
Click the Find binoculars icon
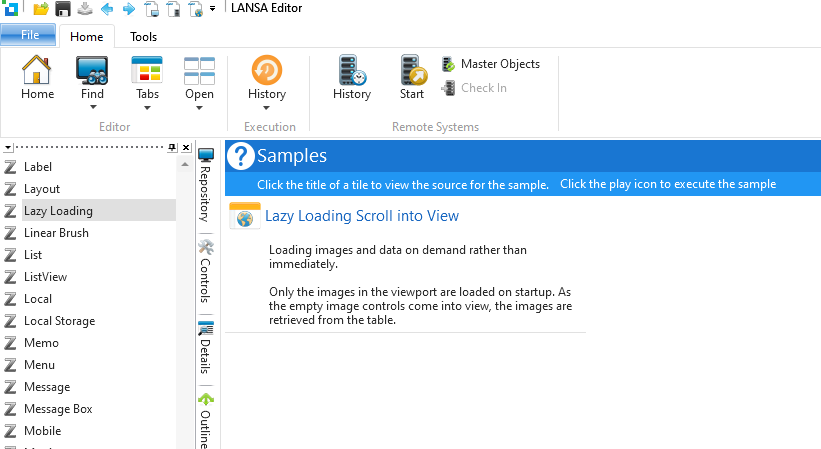click(92, 71)
